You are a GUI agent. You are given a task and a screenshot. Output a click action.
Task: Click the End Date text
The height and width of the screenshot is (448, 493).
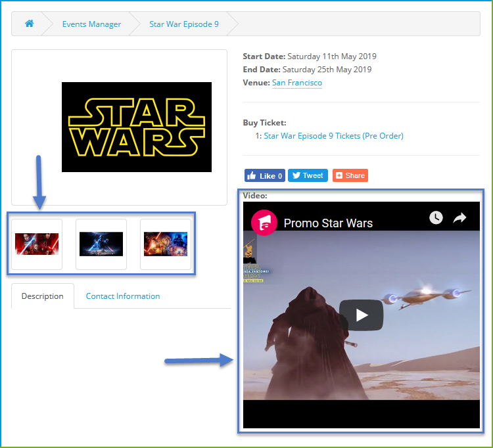point(307,70)
